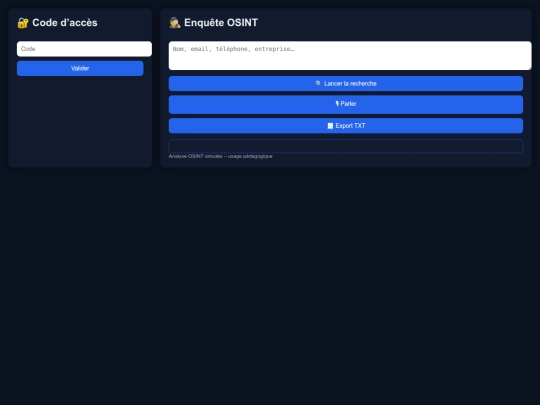Click the dashed results output box
The height and width of the screenshot is (405, 540).
point(346,146)
